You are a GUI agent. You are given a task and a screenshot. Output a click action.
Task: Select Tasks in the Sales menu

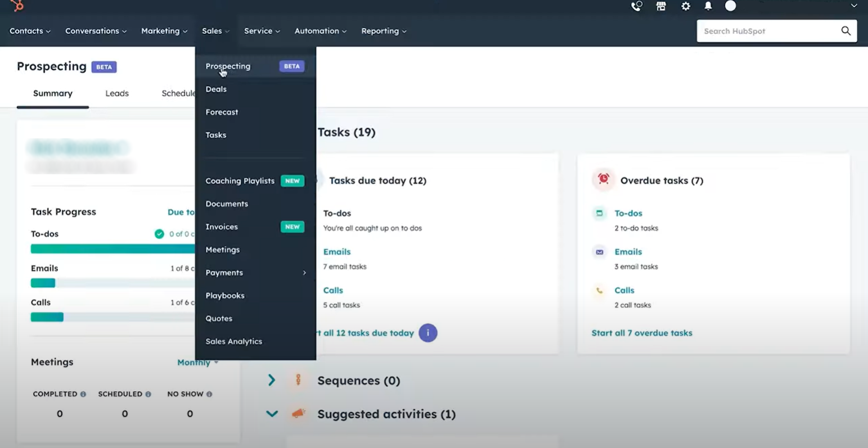(x=255, y=135)
